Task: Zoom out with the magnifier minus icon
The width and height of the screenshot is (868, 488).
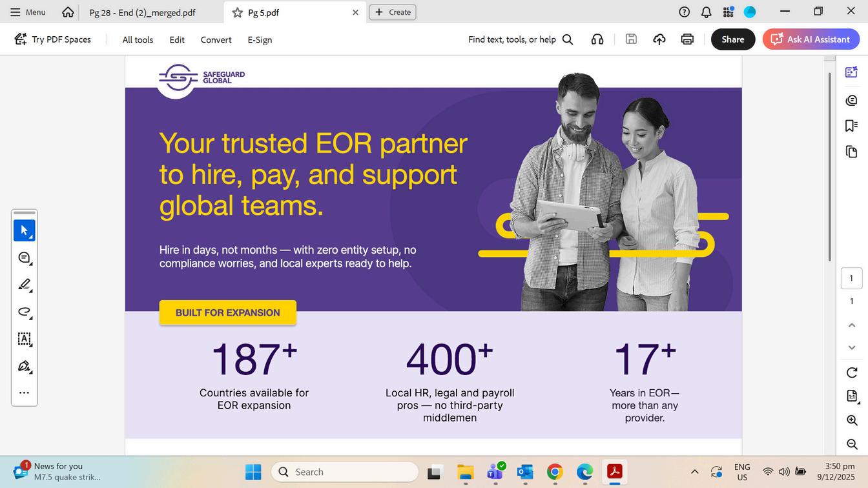Action: pos(852,444)
